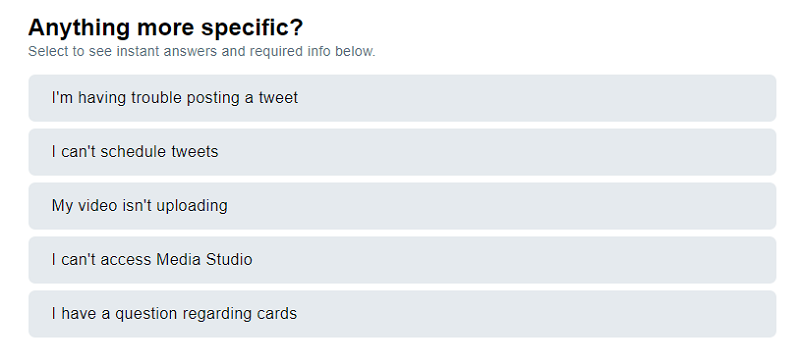Select "I can't access Media Studio"
The image size is (800, 364).
402,260
